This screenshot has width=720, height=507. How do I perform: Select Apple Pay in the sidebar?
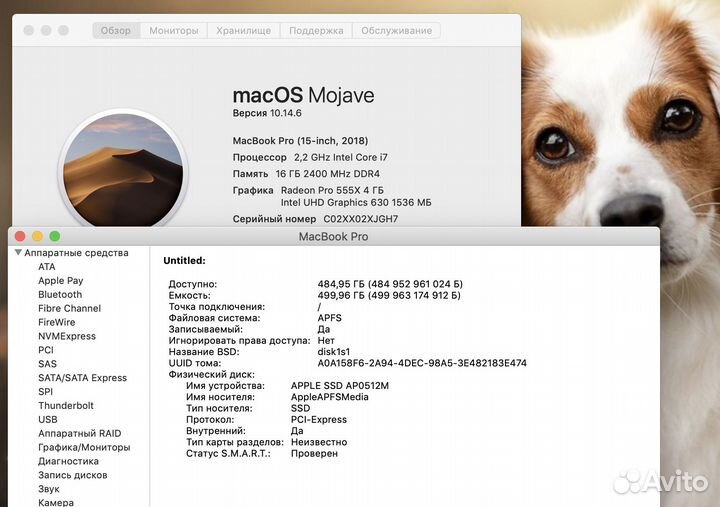pos(61,281)
